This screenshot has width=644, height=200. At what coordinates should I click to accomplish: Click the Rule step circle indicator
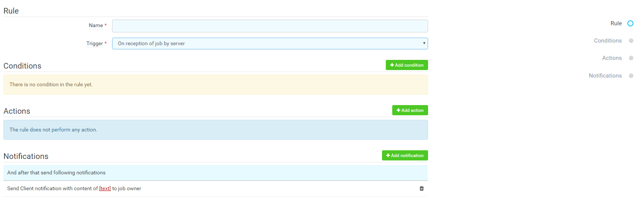[x=630, y=23]
